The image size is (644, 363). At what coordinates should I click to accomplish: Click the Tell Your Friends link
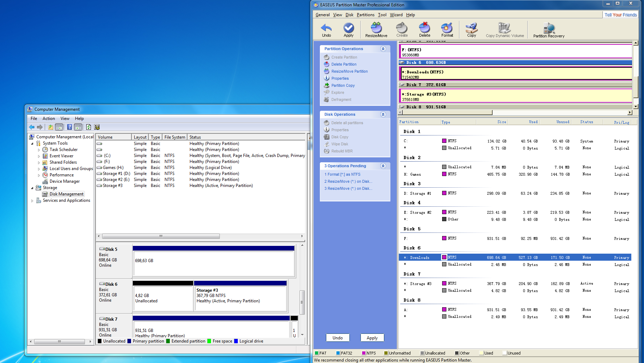[x=620, y=15]
